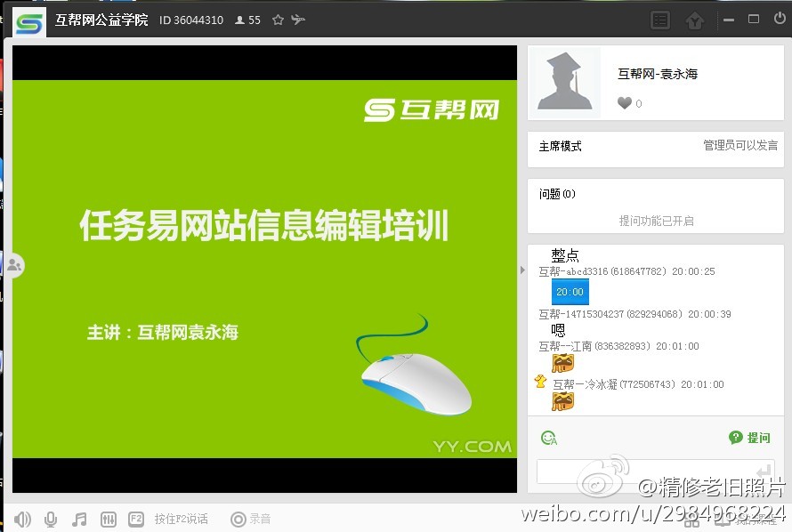Image resolution: width=792 pixels, height=532 pixels.
Task: Click badge icon beside 互帮一冷冰凝
Action: click(540, 382)
